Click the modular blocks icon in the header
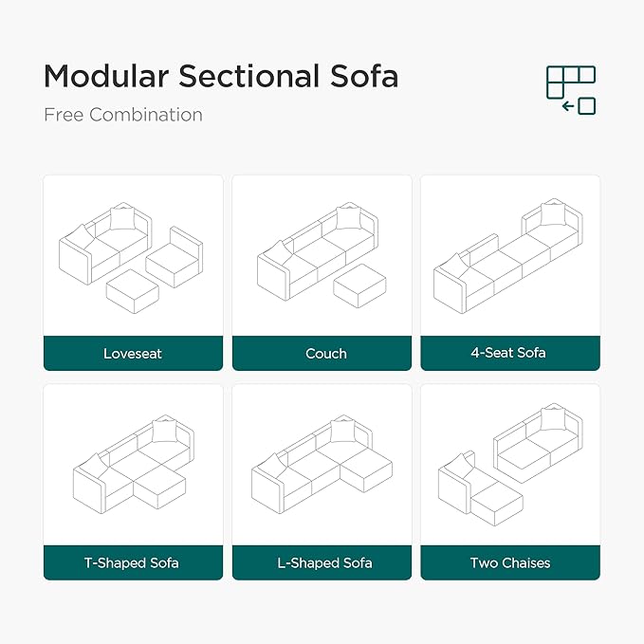This screenshot has width=644, height=644. pos(571,89)
